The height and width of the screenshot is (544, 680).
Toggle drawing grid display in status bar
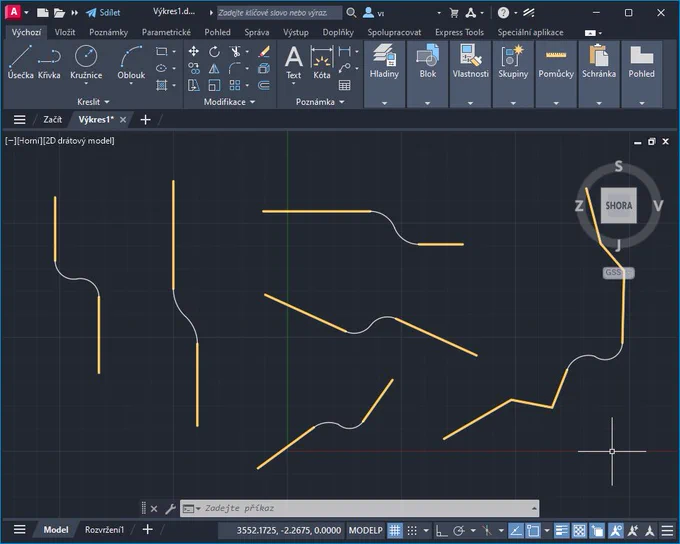point(395,530)
